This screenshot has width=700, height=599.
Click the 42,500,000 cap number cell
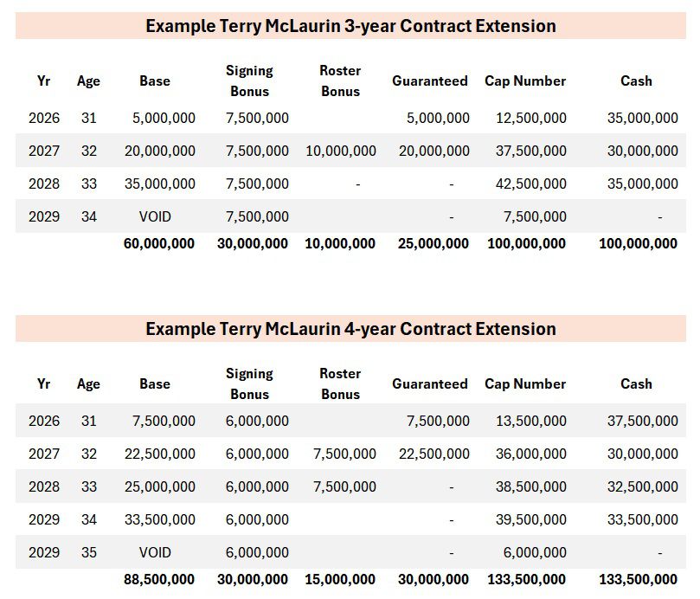531,184
